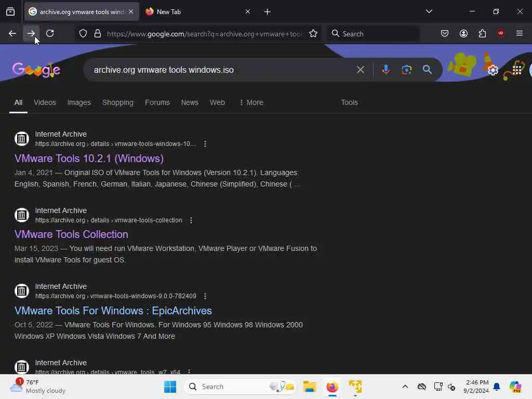The height and width of the screenshot is (399, 532).
Task: Open Google apps grid
Action: tap(517, 70)
